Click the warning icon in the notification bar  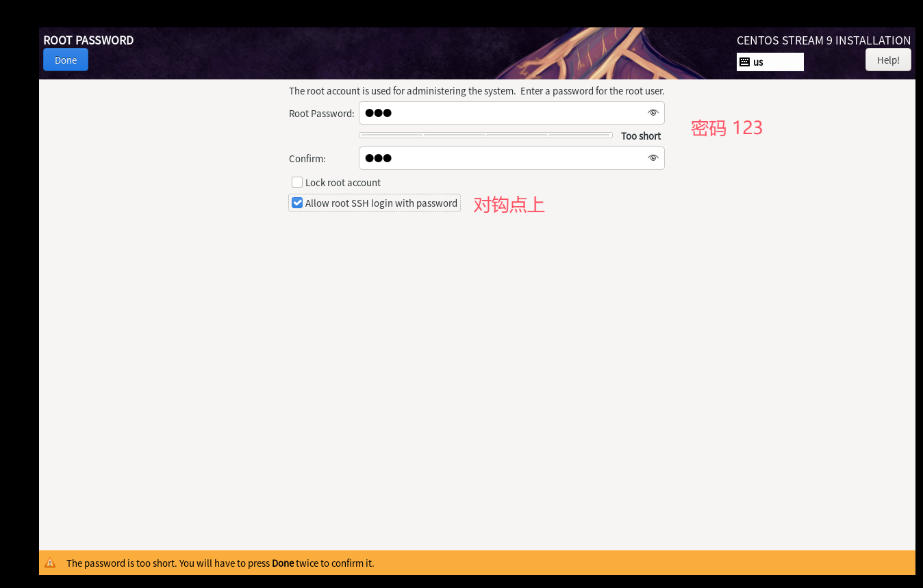pos(50,563)
